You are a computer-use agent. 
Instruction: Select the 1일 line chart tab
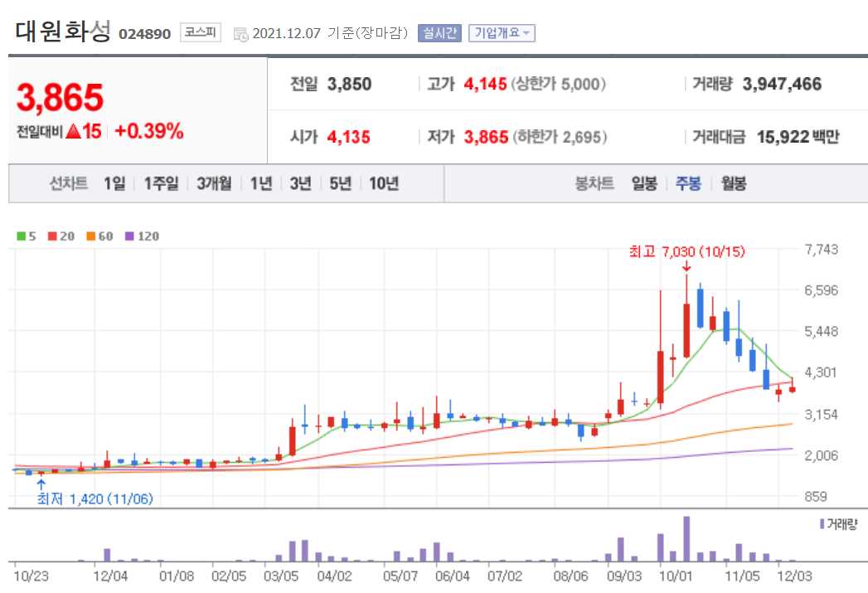114,183
